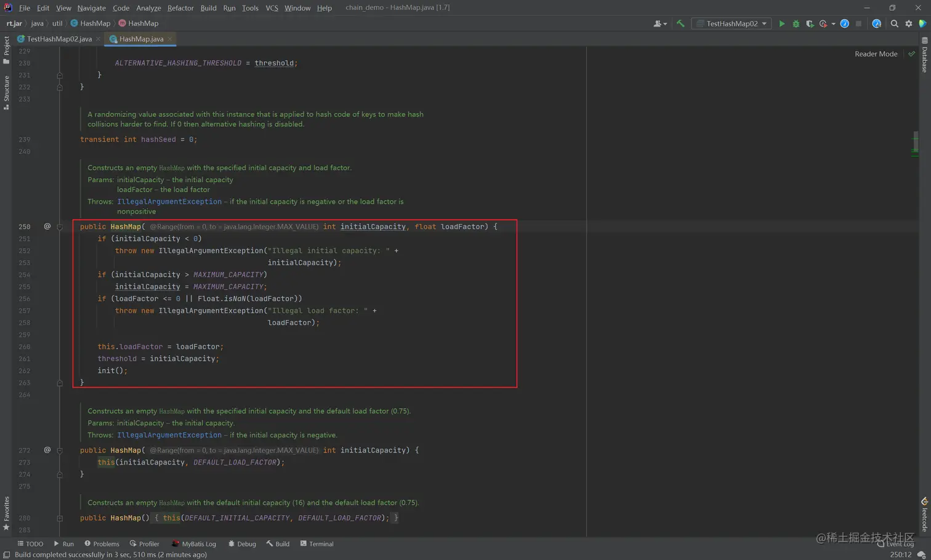
Task: Open the Problems tool window
Action: tap(102, 544)
